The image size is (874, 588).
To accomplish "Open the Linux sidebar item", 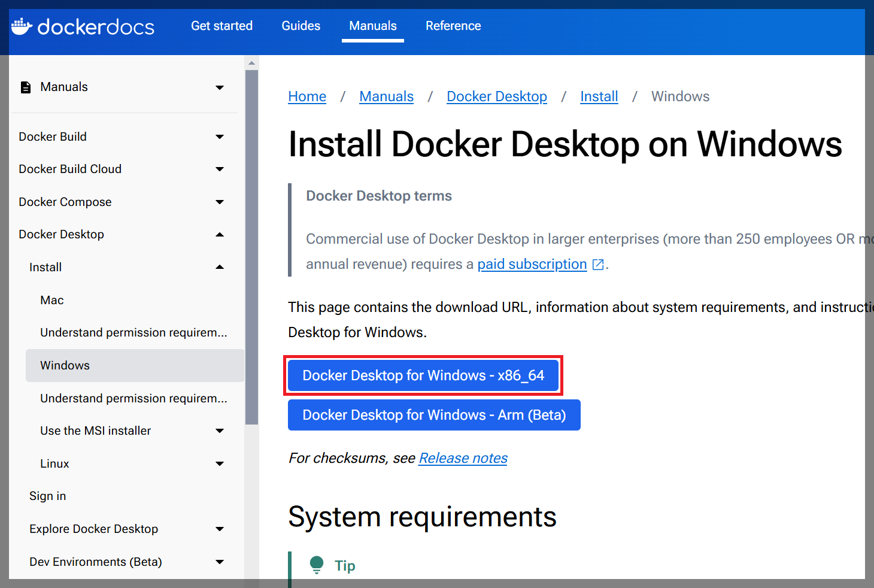I will 54,463.
